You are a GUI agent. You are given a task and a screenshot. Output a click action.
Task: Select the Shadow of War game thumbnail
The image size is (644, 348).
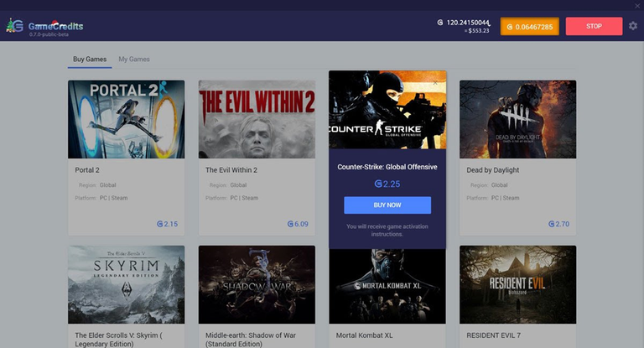pyautogui.click(x=257, y=283)
